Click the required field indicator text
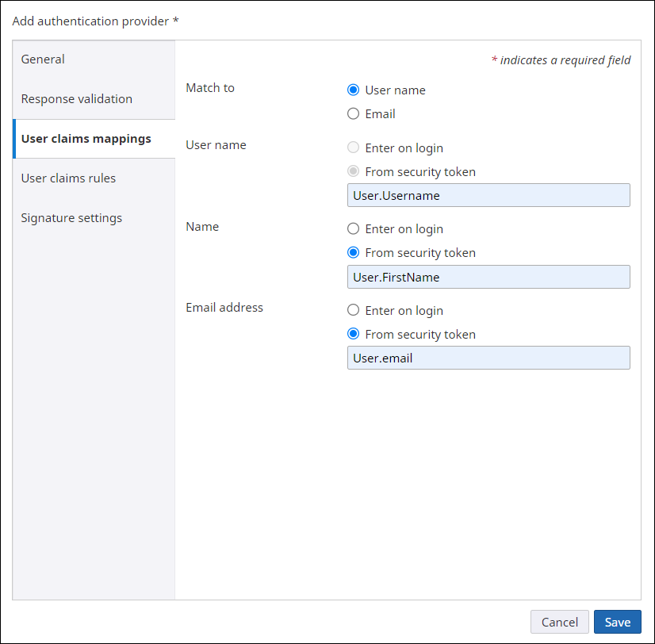Screen dimensions: 655x644 561,59
